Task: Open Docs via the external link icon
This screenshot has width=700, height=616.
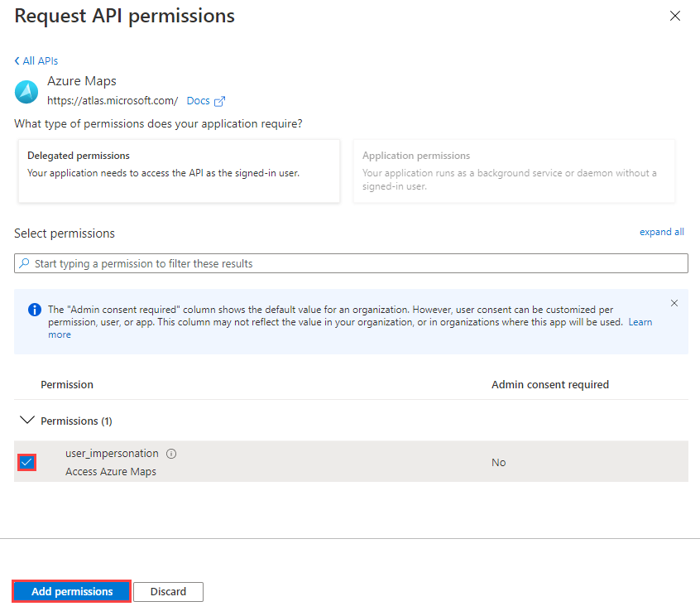Action: tap(220, 100)
